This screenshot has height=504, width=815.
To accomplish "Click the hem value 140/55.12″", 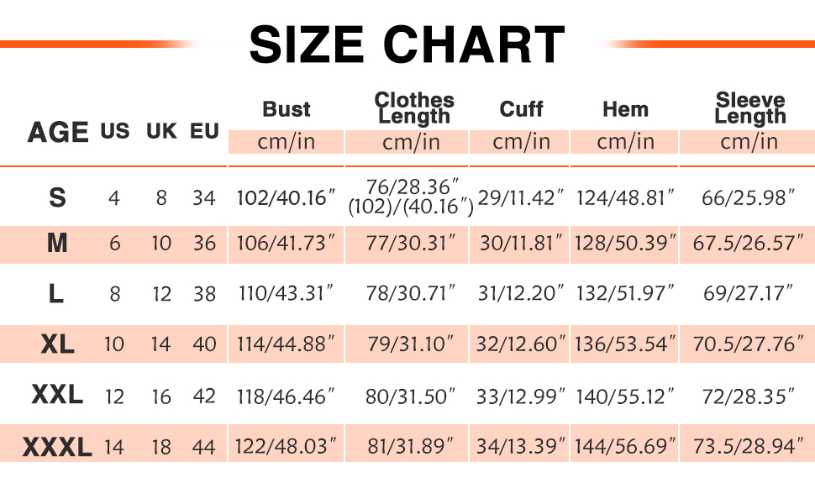I will coord(625,396).
